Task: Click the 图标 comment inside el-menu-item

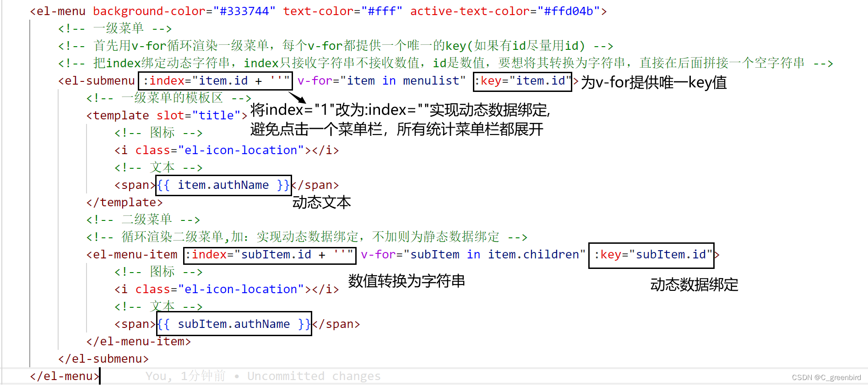Action: click(x=158, y=272)
